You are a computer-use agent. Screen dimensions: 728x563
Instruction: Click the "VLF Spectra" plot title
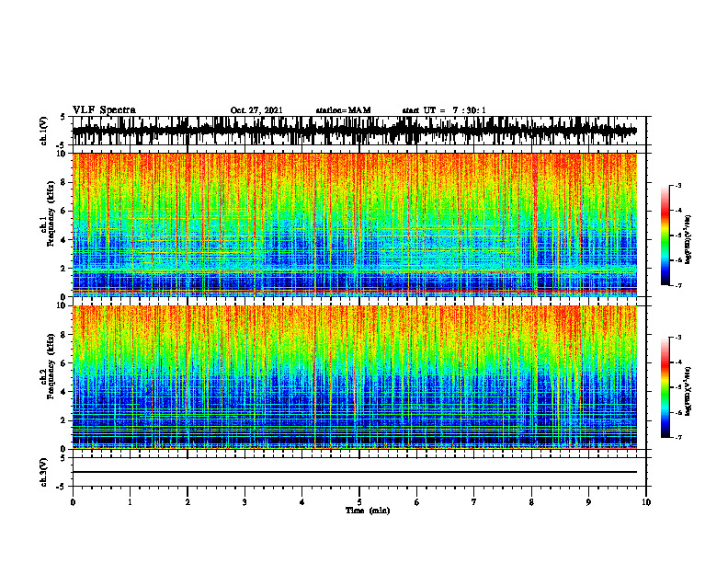(x=104, y=110)
